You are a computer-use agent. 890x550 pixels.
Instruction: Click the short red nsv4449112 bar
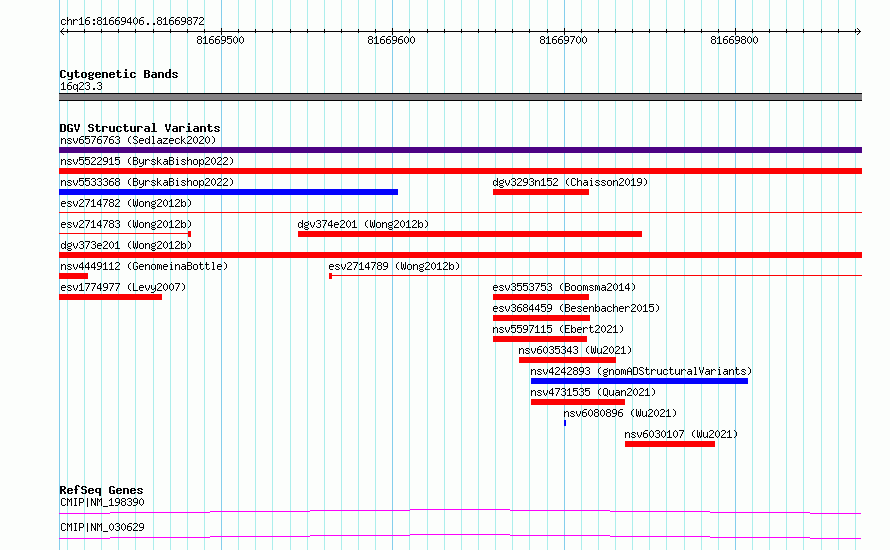(x=73, y=276)
